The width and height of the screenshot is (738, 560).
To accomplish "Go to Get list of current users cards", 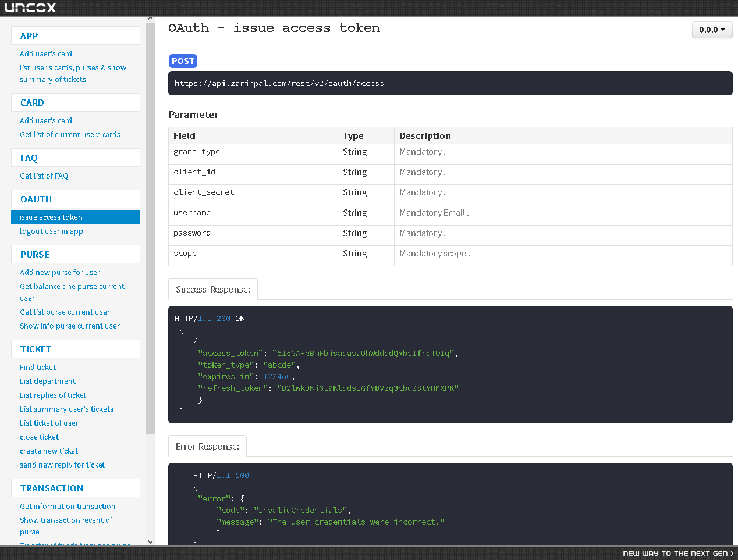I will pos(70,134).
